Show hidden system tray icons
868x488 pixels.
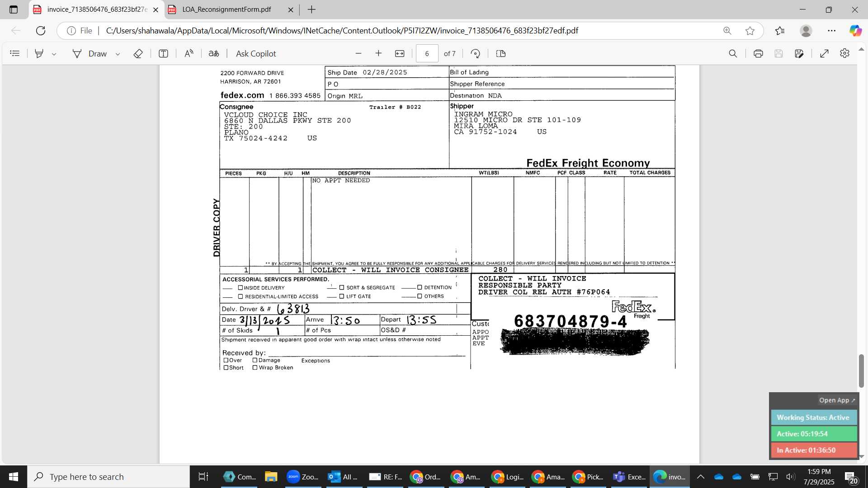click(x=700, y=477)
